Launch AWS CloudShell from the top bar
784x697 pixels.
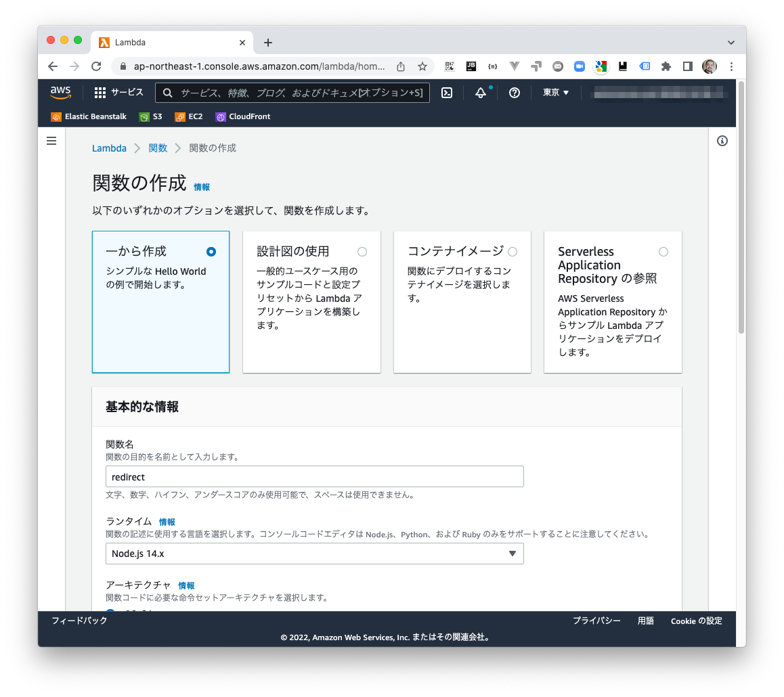446,93
